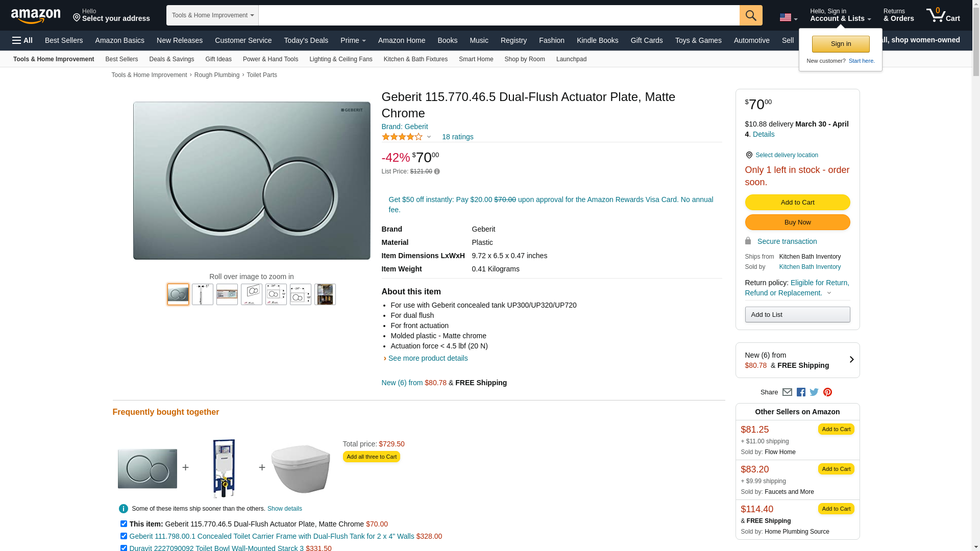
Task: Click inside the Amazon search field
Action: pyautogui.click(x=498, y=15)
